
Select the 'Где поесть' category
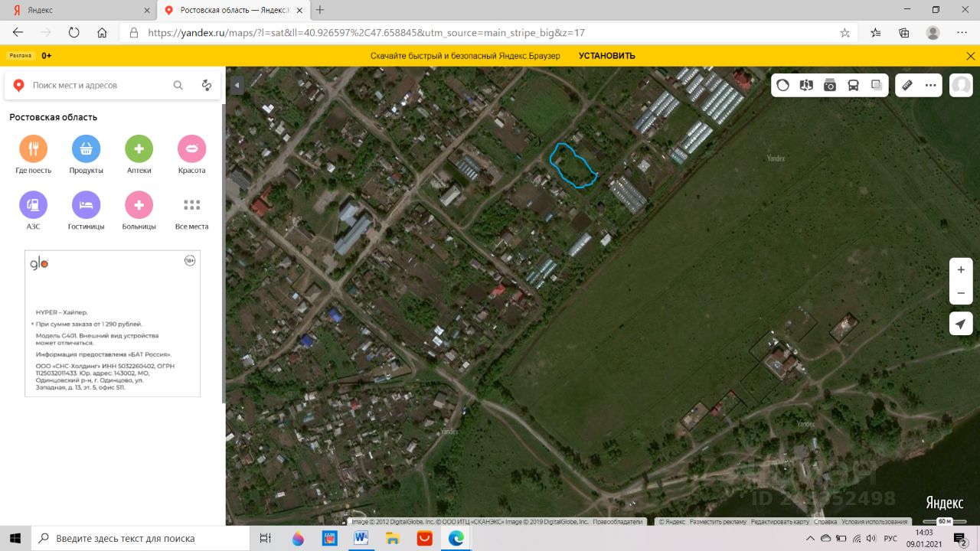click(33, 155)
